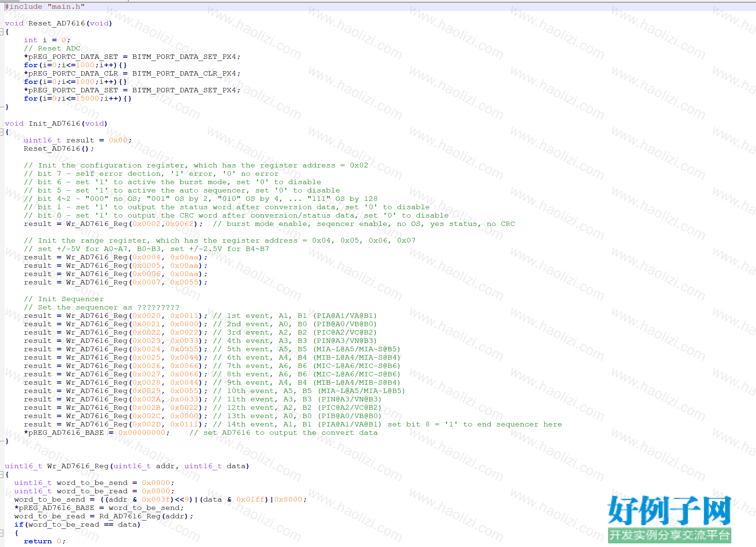Image resolution: width=756 pixels, height=547 pixels.
Task: Click the 'bit 5' auto sequencer comment
Action: [x=182, y=190]
